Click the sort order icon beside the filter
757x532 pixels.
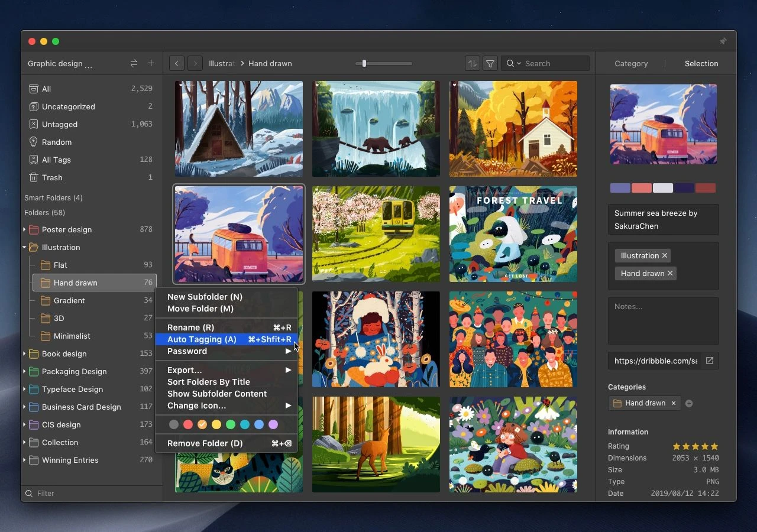point(472,63)
